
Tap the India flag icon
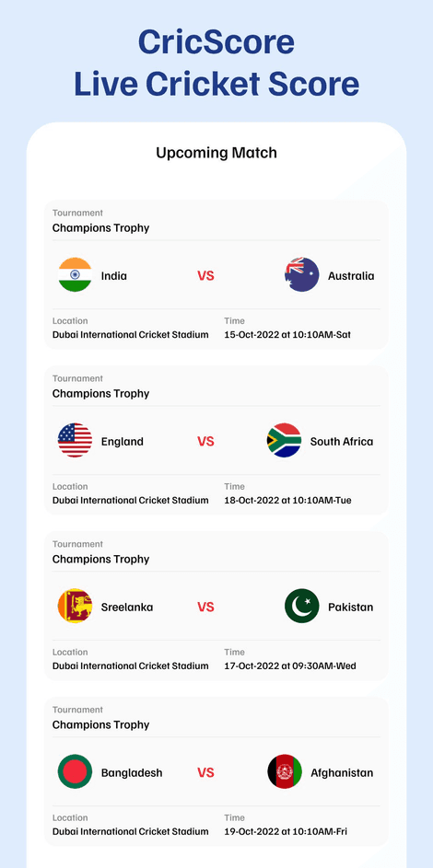75,275
